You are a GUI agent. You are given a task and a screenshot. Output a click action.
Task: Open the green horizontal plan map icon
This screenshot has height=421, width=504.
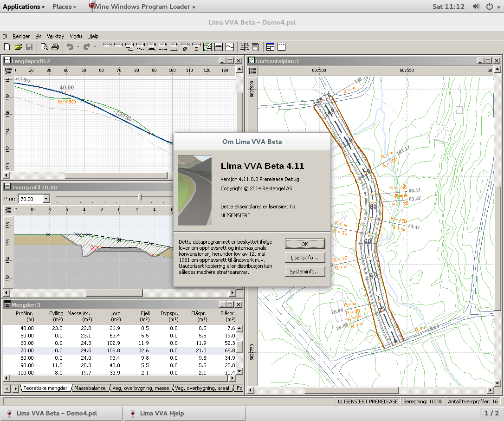pos(207,47)
